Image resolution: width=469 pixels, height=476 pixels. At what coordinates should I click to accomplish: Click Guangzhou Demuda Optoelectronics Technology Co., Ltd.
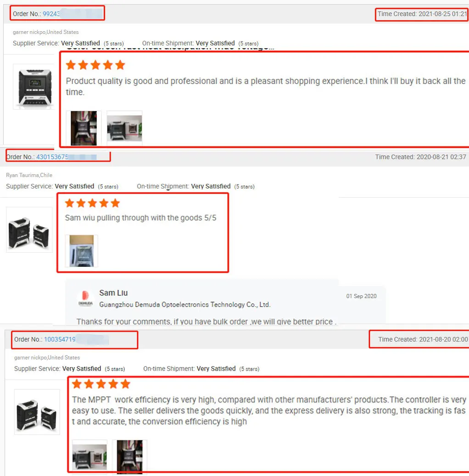click(x=184, y=304)
